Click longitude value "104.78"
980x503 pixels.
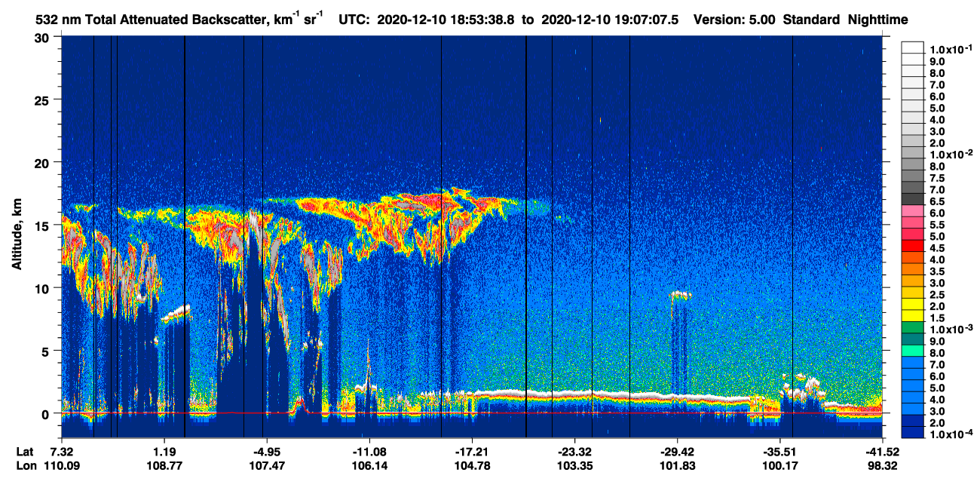[x=471, y=466]
